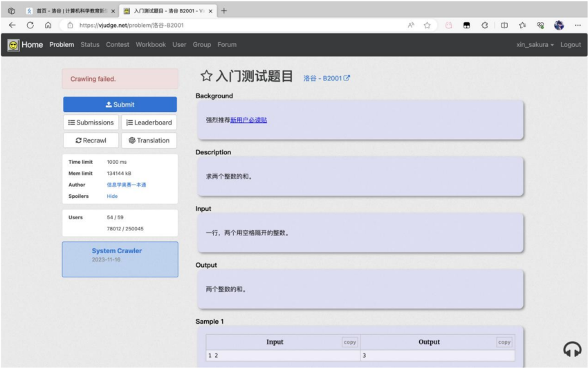Close the 首页 - 洛谷 tab

click(113, 11)
